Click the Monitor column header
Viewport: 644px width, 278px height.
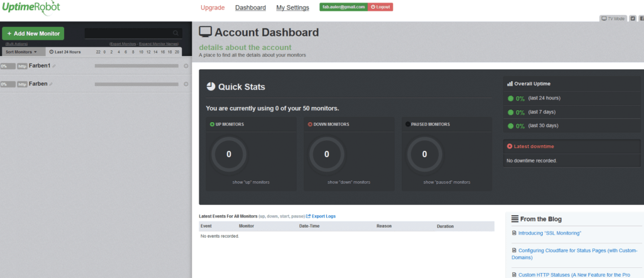pyautogui.click(x=247, y=226)
